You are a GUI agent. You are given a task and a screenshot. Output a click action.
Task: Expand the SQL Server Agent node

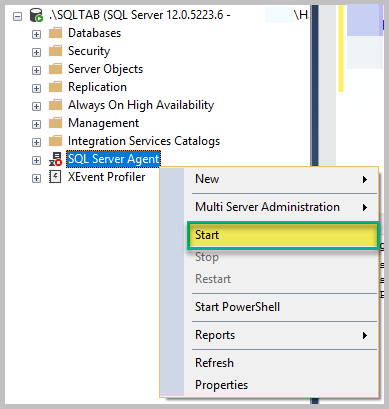36,160
